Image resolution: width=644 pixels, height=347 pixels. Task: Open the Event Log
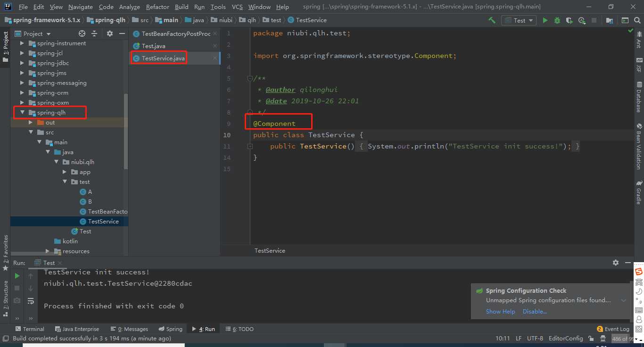[613, 329]
